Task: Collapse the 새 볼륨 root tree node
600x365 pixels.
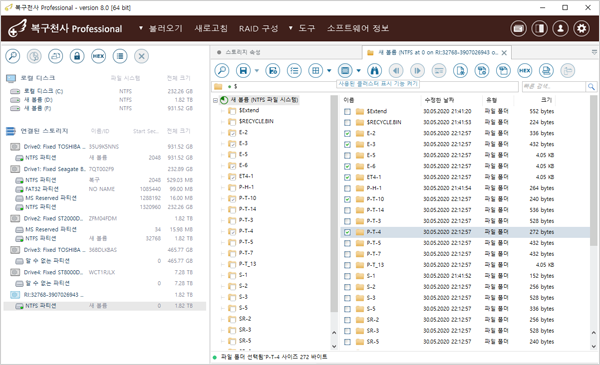Action: pyautogui.click(x=215, y=100)
